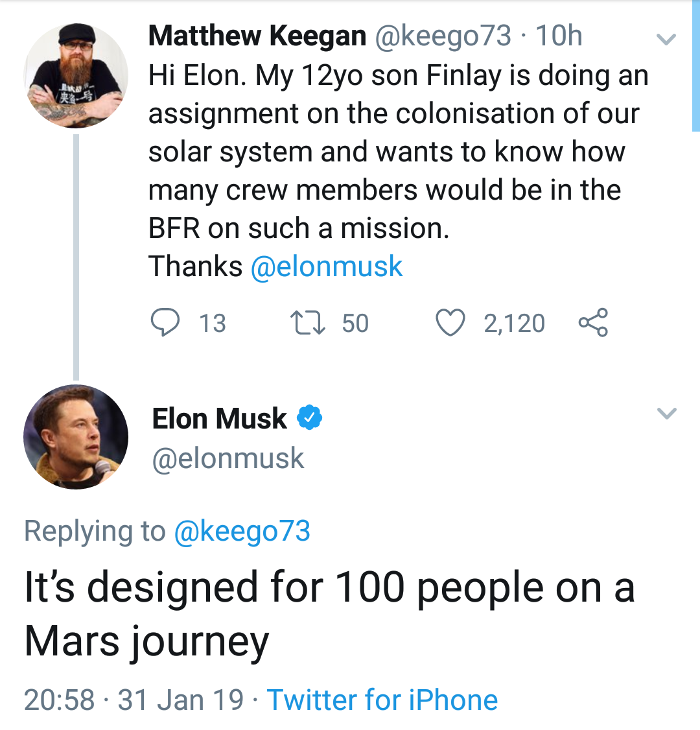Expand the options chevron on Keegan's tweet

[666, 39]
